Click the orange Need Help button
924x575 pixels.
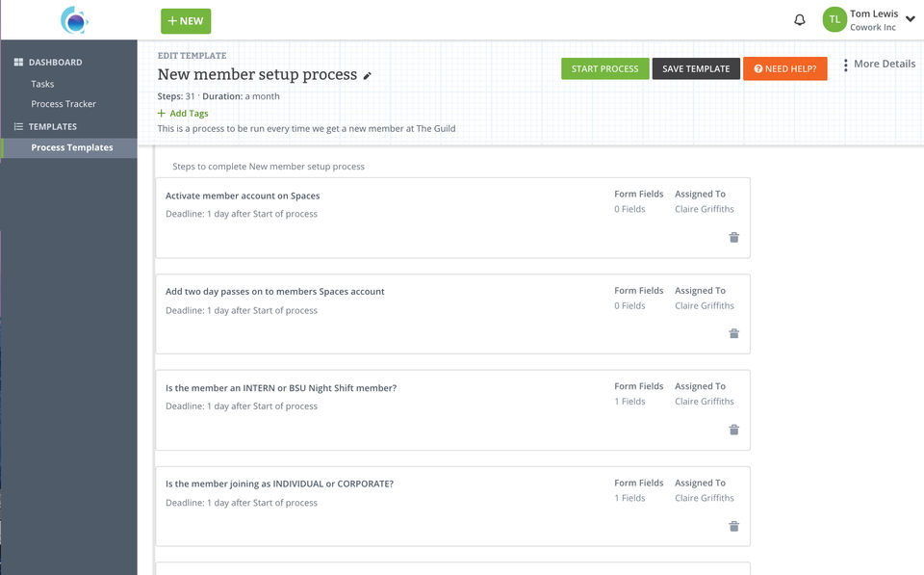pos(784,68)
